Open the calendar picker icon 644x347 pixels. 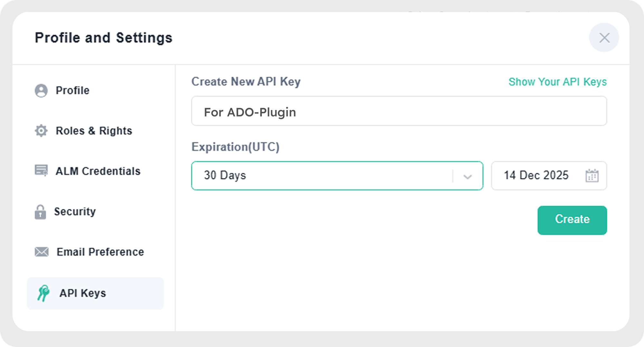[x=592, y=176]
